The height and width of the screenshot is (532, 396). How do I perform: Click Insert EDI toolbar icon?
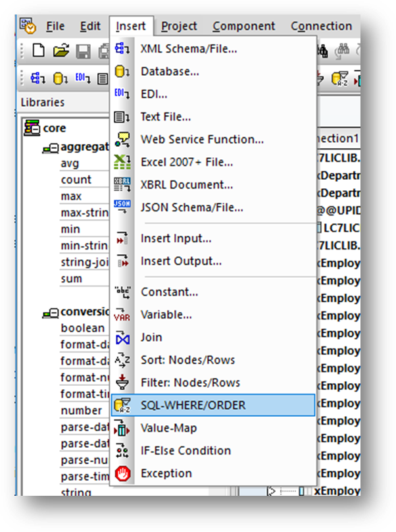pos(83,78)
